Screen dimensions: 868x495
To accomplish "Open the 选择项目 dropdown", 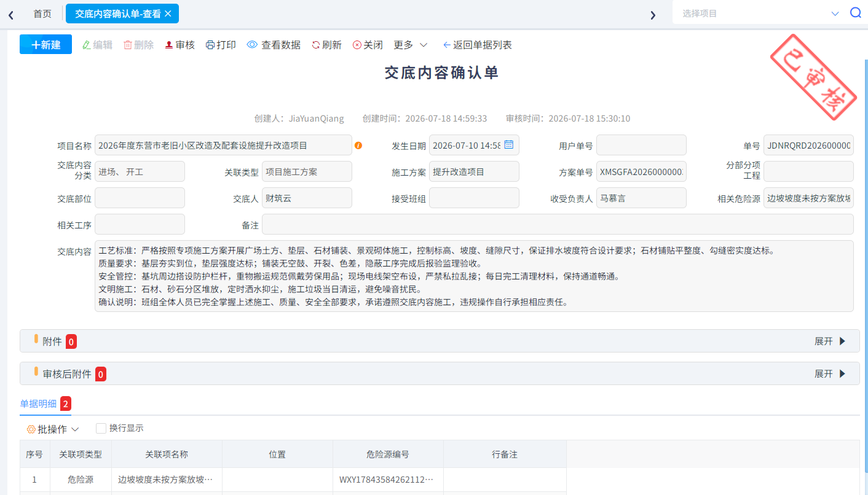I will (761, 13).
